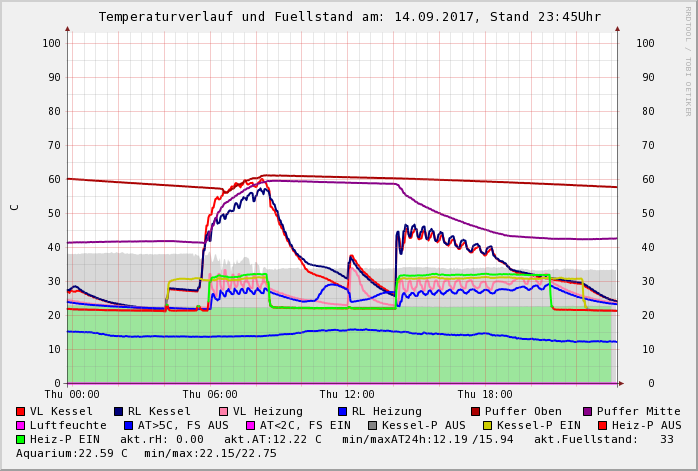
Task: Click the Puffer Oben legend swatch
Action: 475,411
